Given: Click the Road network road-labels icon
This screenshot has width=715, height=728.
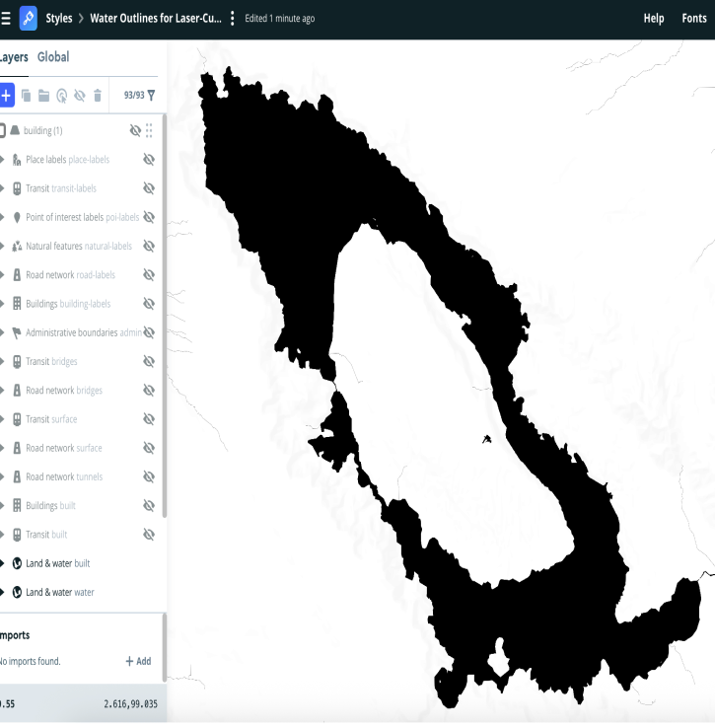Looking at the screenshot, I should (x=17, y=275).
